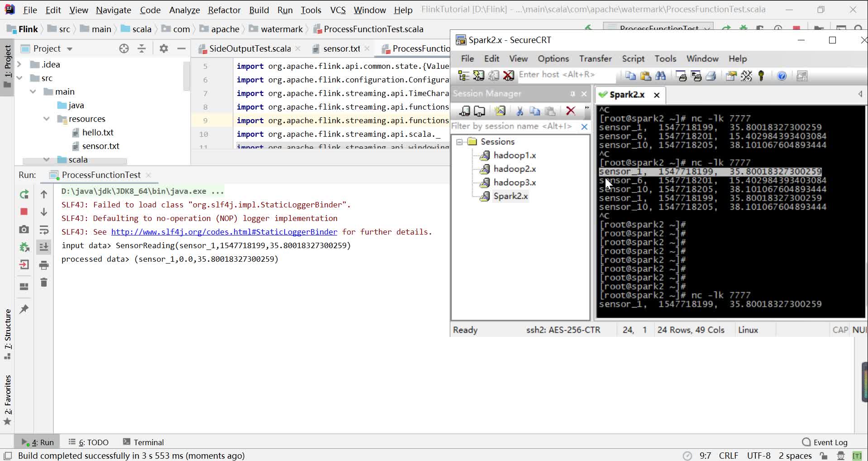The width and height of the screenshot is (868, 461).
Task: Focus the Filter by session name field
Action: point(515,126)
